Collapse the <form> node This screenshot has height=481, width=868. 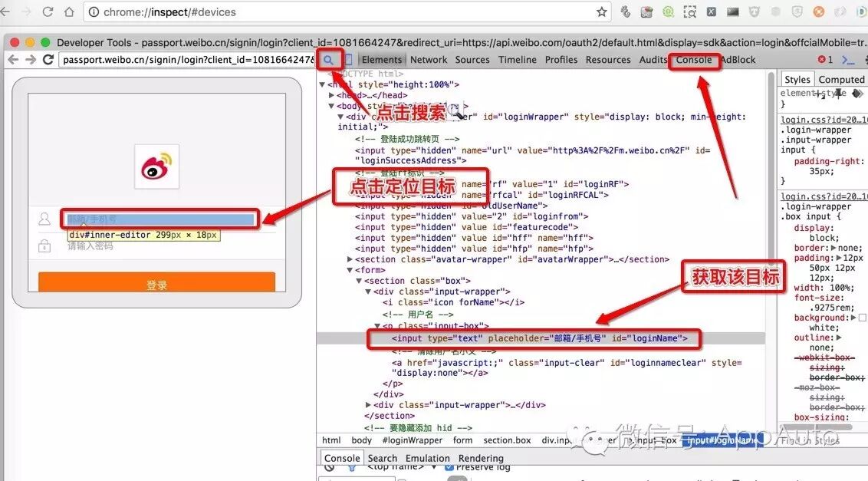tap(350, 270)
